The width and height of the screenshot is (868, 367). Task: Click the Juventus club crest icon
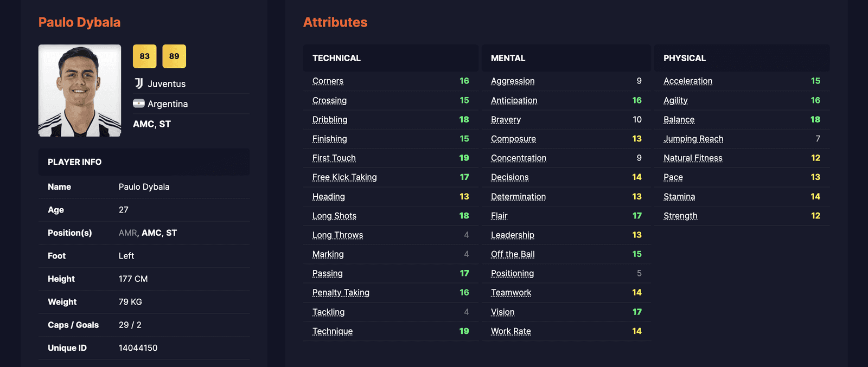139,83
